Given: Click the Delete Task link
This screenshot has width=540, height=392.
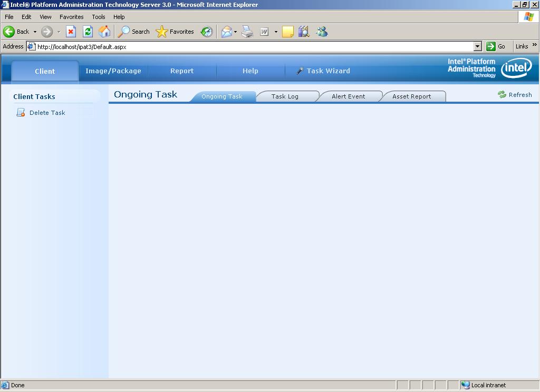Looking at the screenshot, I should (x=47, y=113).
